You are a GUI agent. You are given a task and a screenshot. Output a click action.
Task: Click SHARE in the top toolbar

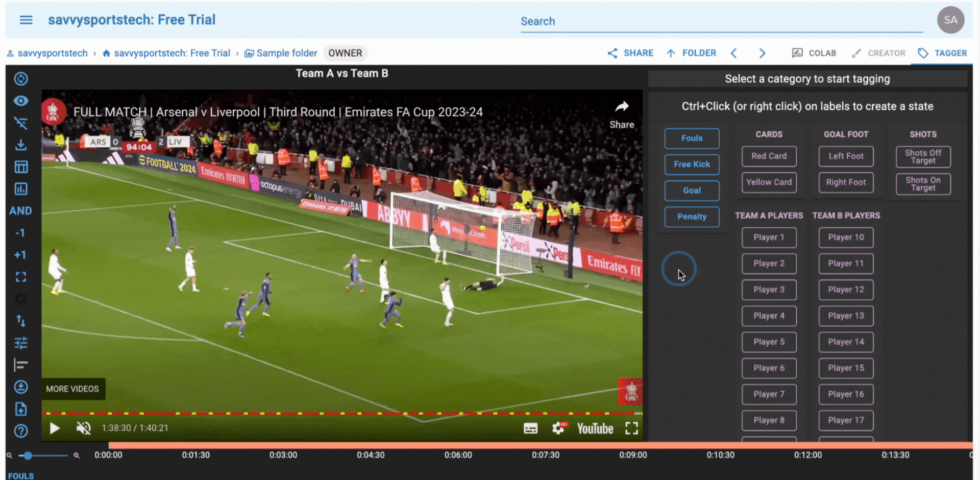point(630,53)
